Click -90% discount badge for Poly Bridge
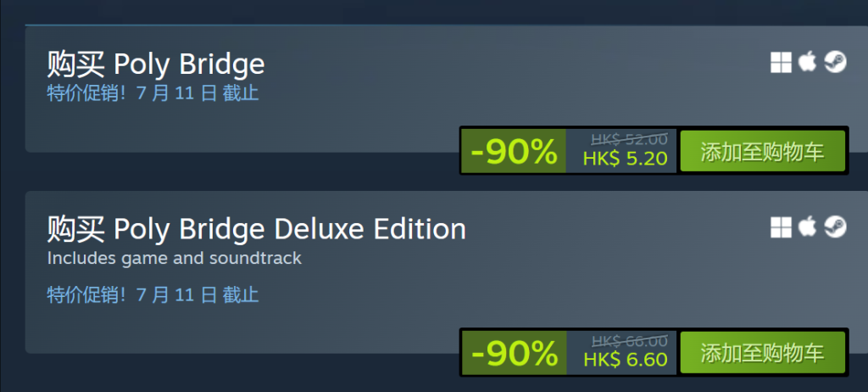Screen dimensions: 868x392 514,151
